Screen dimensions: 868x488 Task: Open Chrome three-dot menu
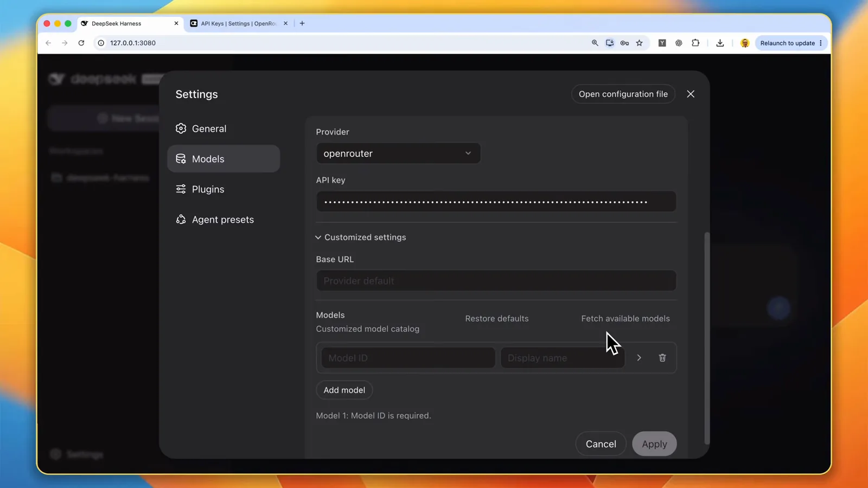(x=821, y=43)
